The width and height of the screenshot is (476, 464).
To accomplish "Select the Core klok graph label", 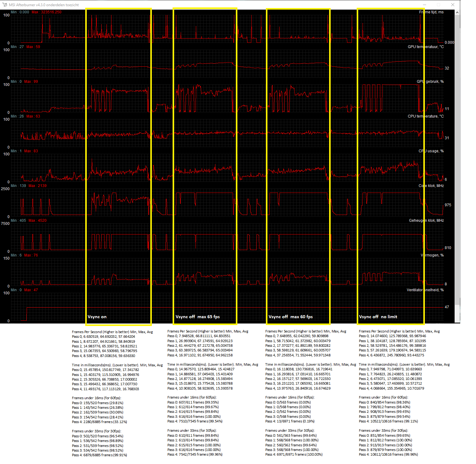I will tap(431, 186).
